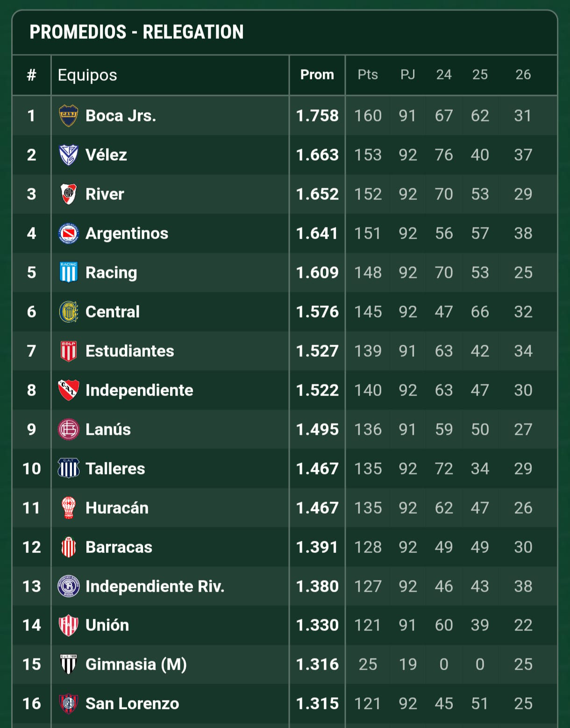Click the Gimnasia (M) crest icon
This screenshot has height=728, width=570.
pos(69,664)
